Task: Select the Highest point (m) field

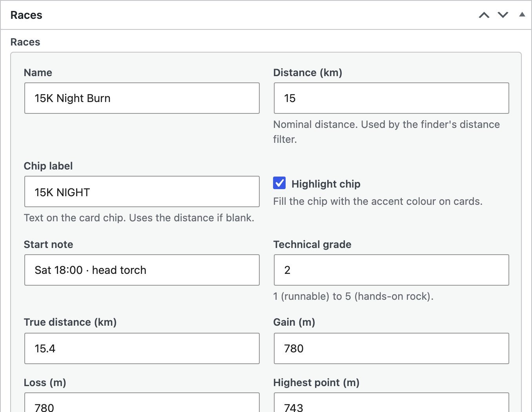Action: pyautogui.click(x=392, y=403)
